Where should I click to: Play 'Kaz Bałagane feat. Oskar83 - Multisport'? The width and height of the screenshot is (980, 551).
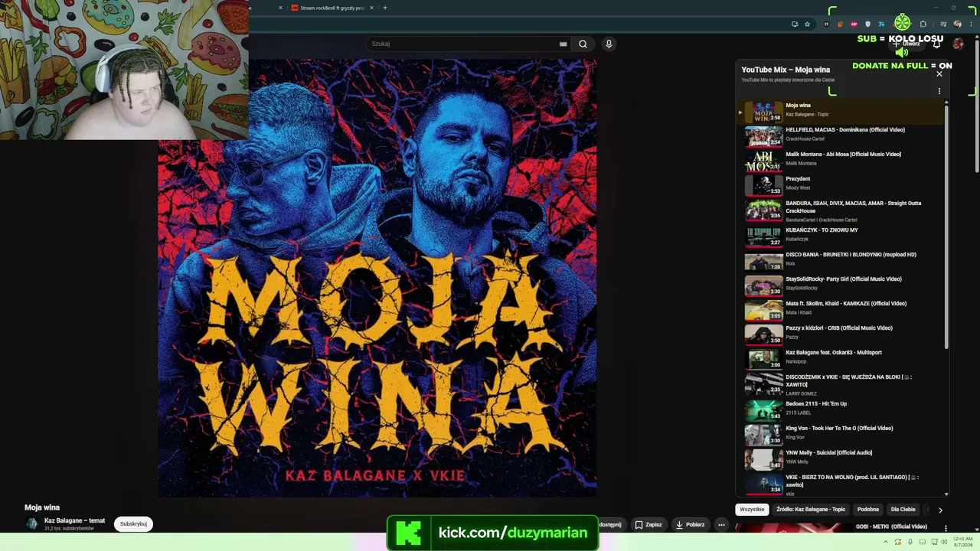tap(840, 359)
